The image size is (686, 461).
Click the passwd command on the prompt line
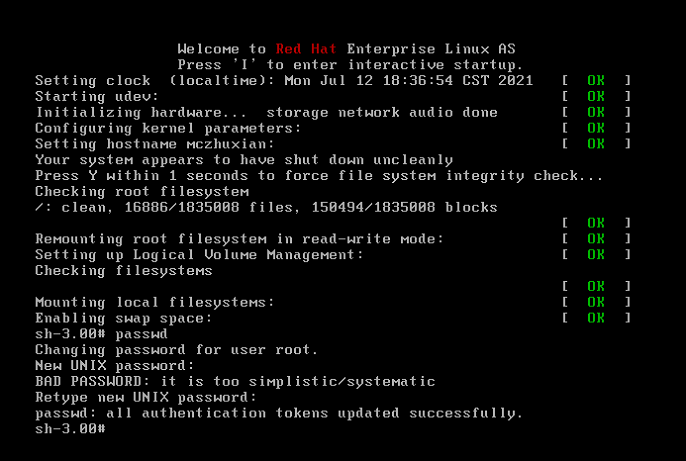(141, 334)
